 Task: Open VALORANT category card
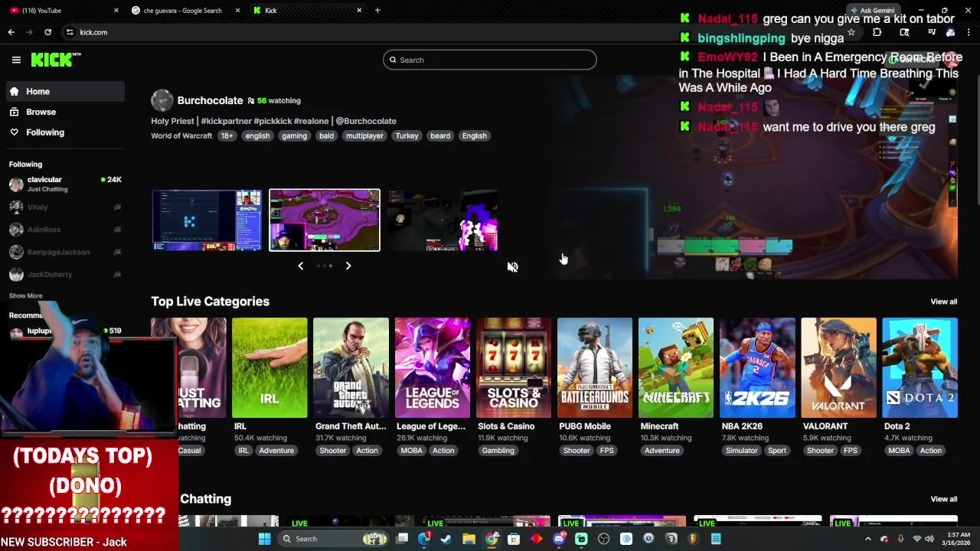pos(838,367)
